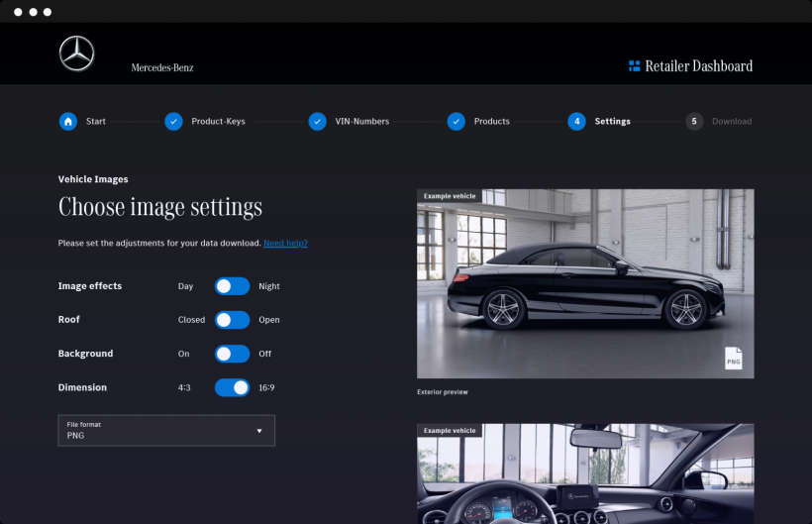This screenshot has width=812, height=524.
Task: Click the Choose image settings title
Action: (x=160, y=208)
